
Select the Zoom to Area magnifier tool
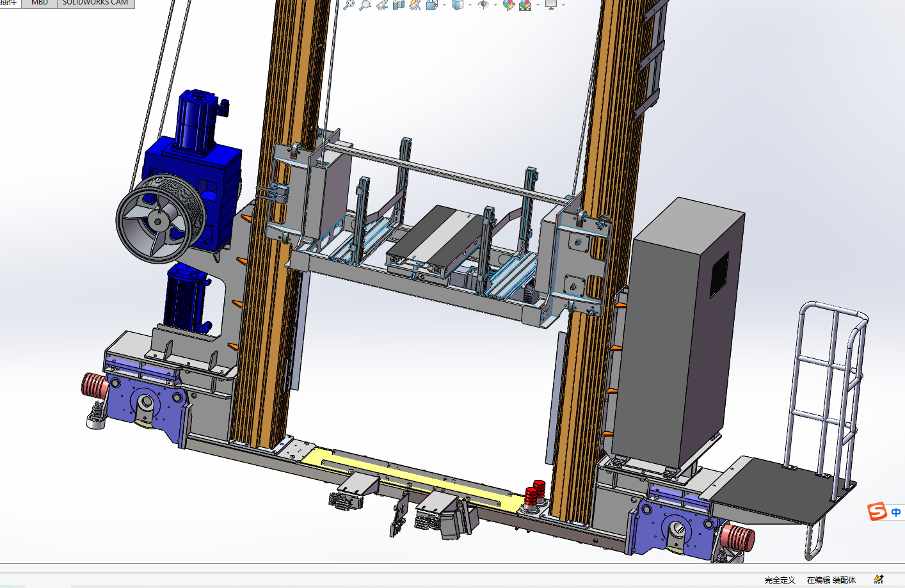pyautogui.click(x=365, y=4)
